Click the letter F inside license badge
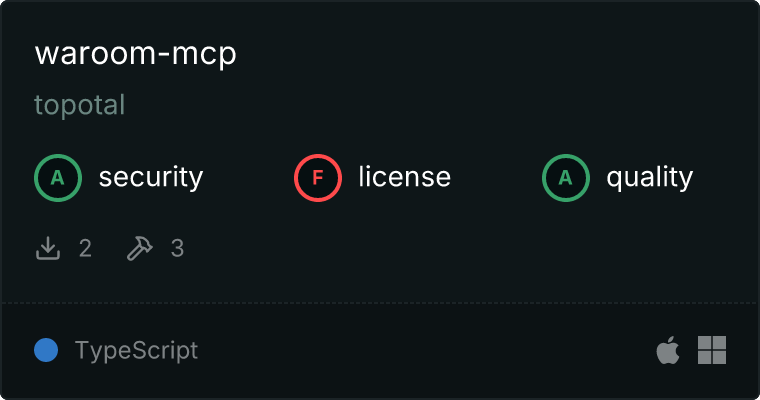 coord(317,178)
